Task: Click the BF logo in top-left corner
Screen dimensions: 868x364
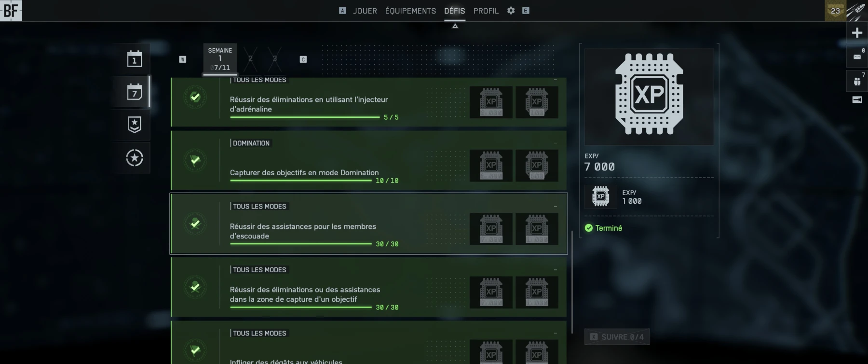Action: [x=11, y=11]
